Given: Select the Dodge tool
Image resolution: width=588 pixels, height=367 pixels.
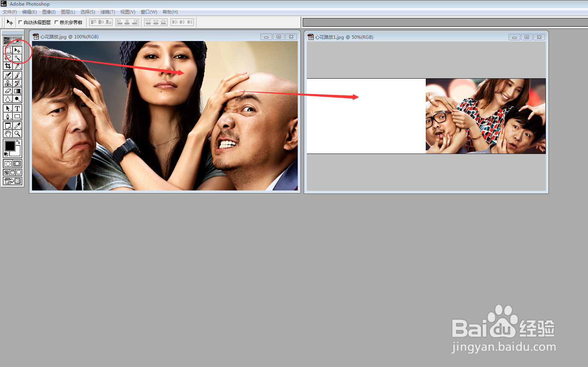Looking at the screenshot, I should pos(17,99).
